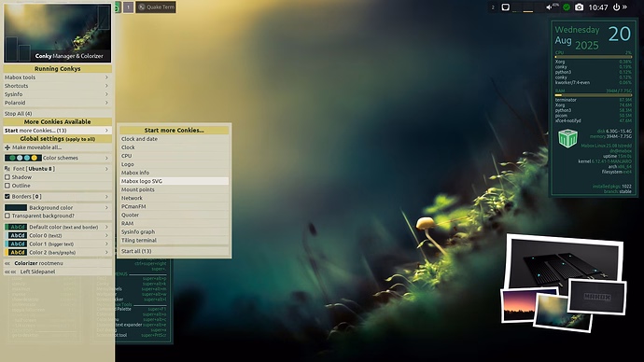Viewport: 644px width, 362px height.
Task: Click the Color 1 AbCd swatch
Action: click(16, 244)
